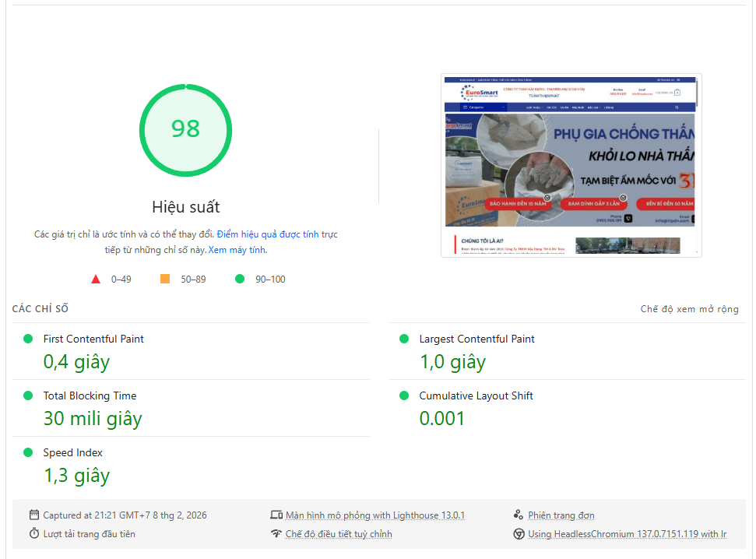Click the '0.001' layout shift value

coord(442,418)
